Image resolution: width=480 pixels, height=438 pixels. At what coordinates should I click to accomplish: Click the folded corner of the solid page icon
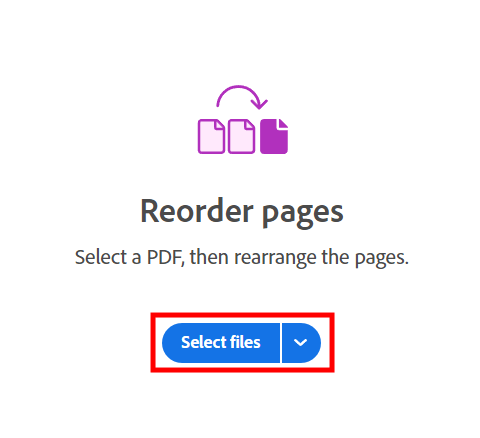click(283, 124)
